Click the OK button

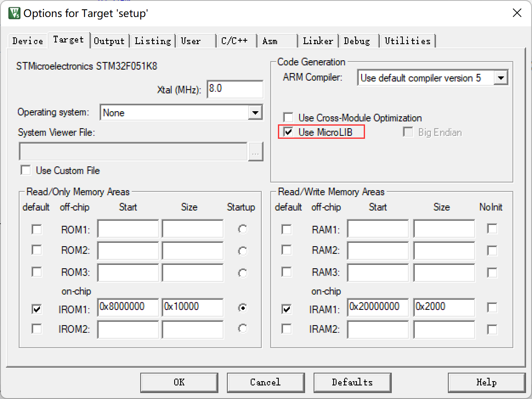[179, 382]
